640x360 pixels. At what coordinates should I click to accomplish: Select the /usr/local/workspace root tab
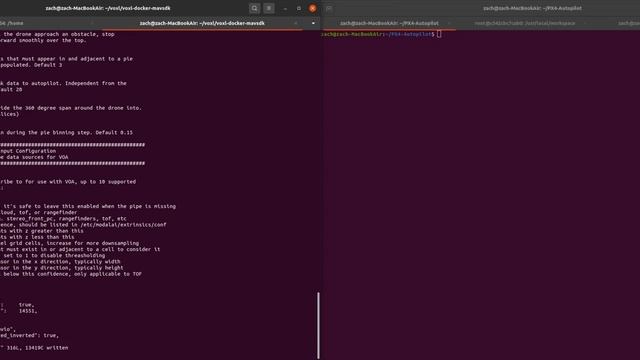(x=524, y=23)
